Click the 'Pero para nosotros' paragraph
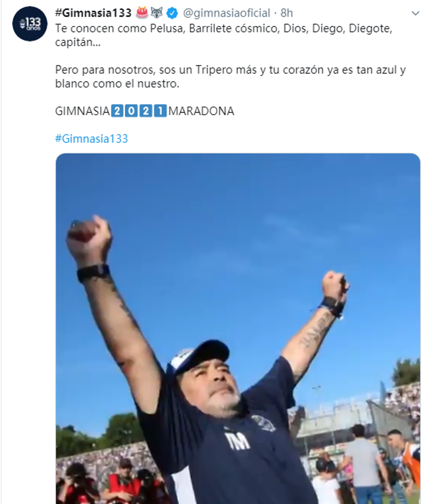Viewport: 424px width, 504px height. coord(230,77)
